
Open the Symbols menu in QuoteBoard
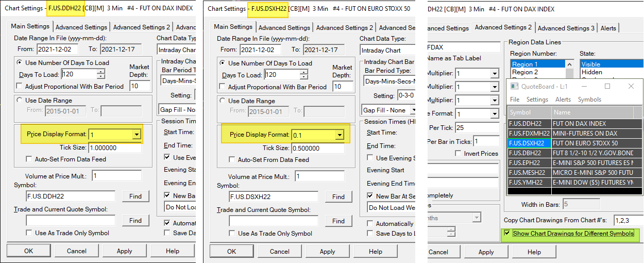click(589, 100)
